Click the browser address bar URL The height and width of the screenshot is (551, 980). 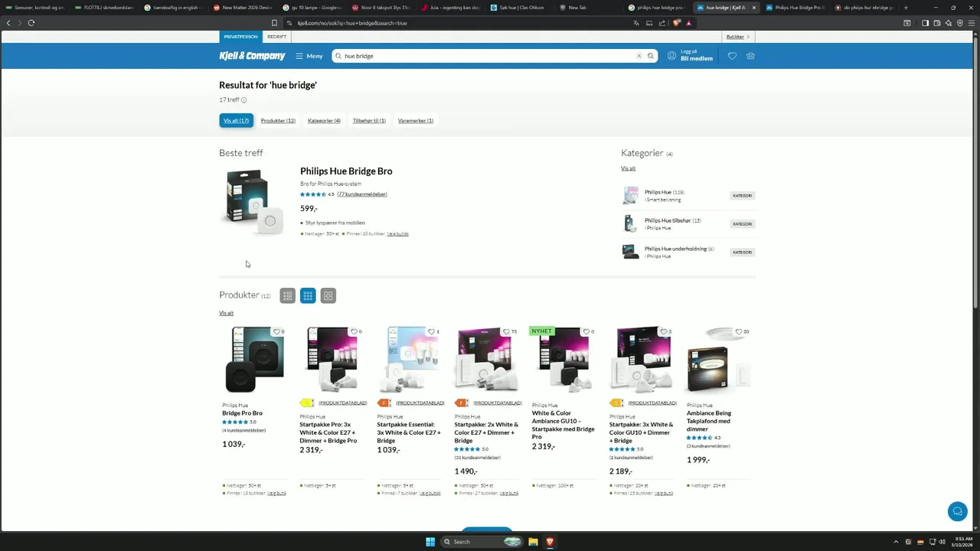click(352, 23)
